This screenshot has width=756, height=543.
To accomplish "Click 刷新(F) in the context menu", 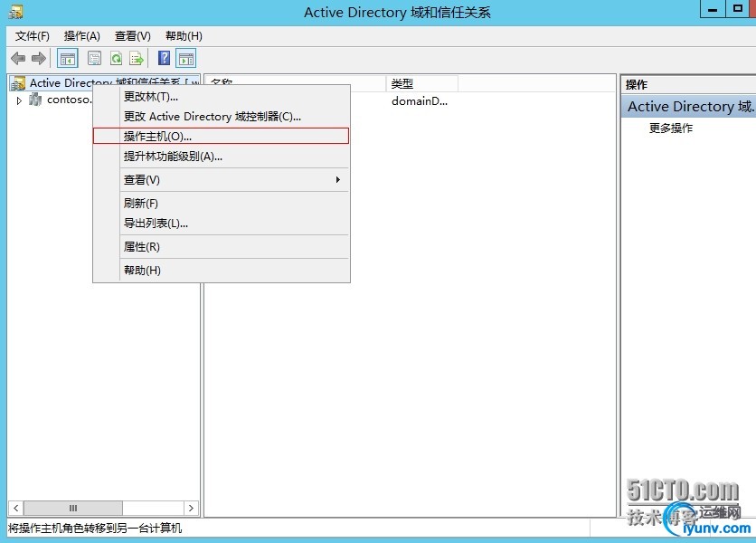I will [x=222, y=204].
